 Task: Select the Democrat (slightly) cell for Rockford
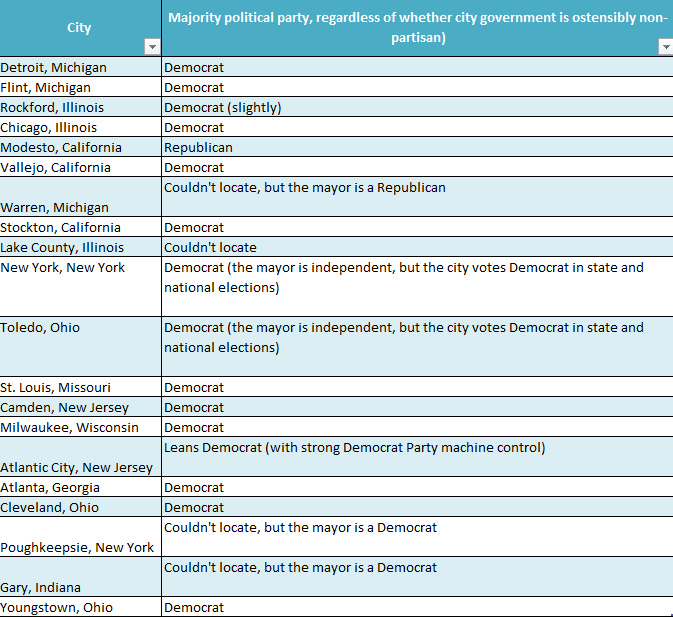coord(418,107)
